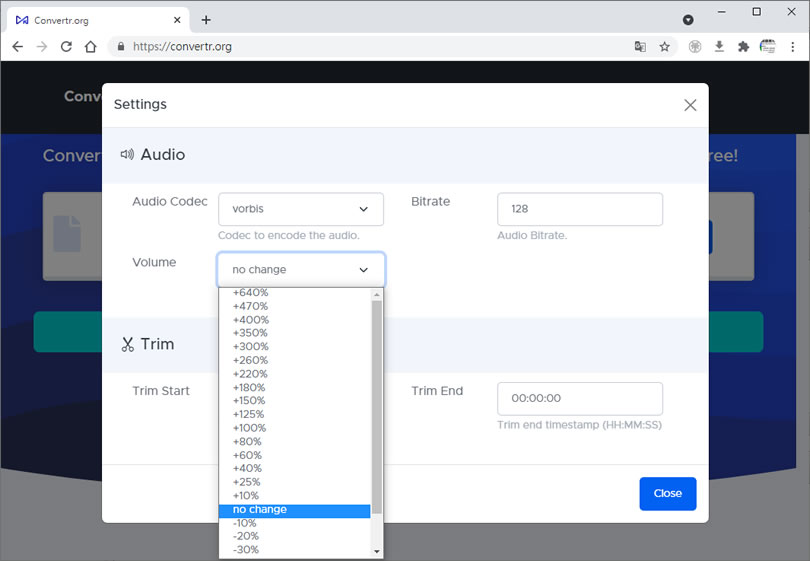Pick +25% from the volume list
The image size is (810, 561).
click(x=294, y=482)
